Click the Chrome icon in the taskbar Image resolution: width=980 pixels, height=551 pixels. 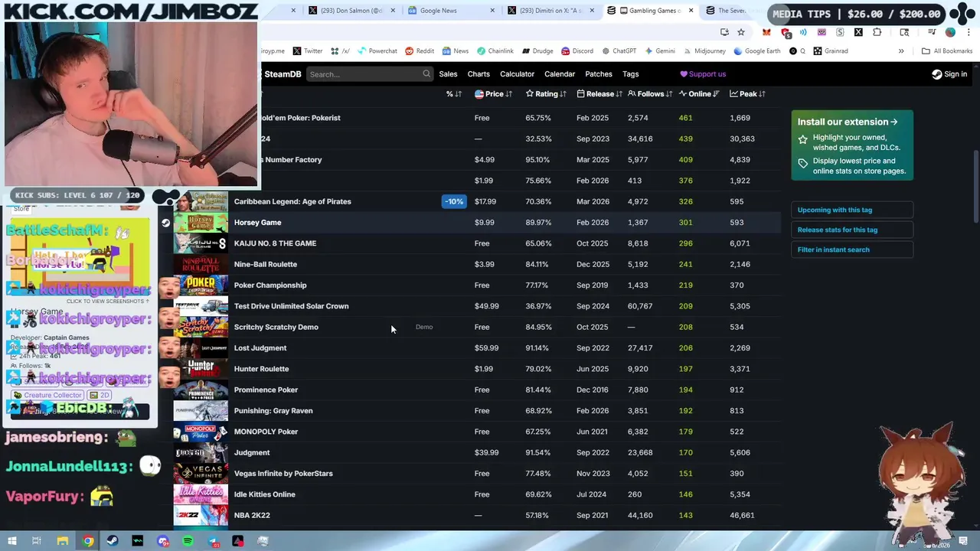coord(88,541)
